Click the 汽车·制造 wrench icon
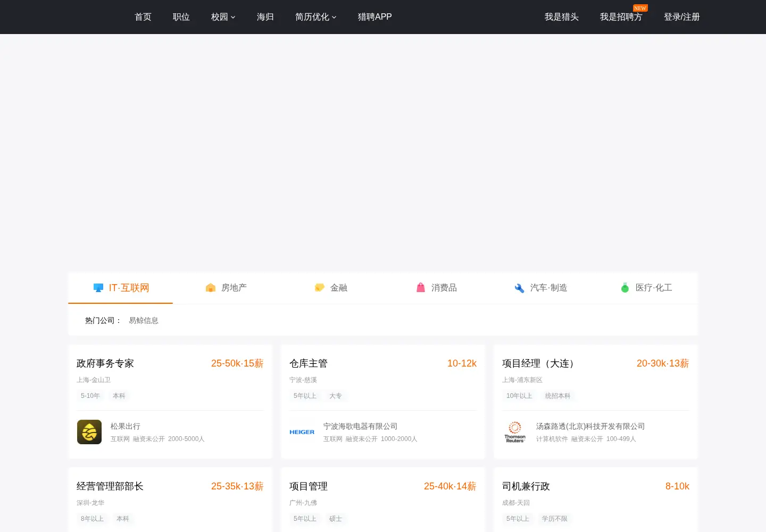This screenshot has height=532, width=766. [520, 288]
